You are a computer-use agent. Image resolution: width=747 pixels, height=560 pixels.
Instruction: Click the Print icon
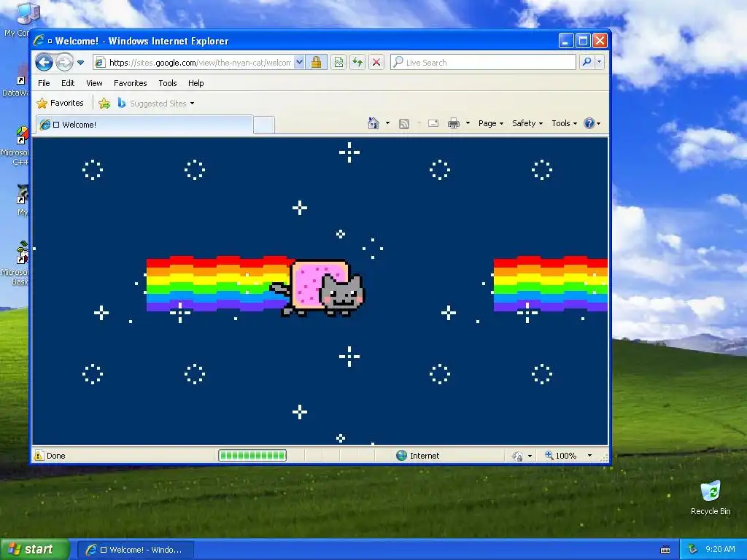click(x=454, y=123)
